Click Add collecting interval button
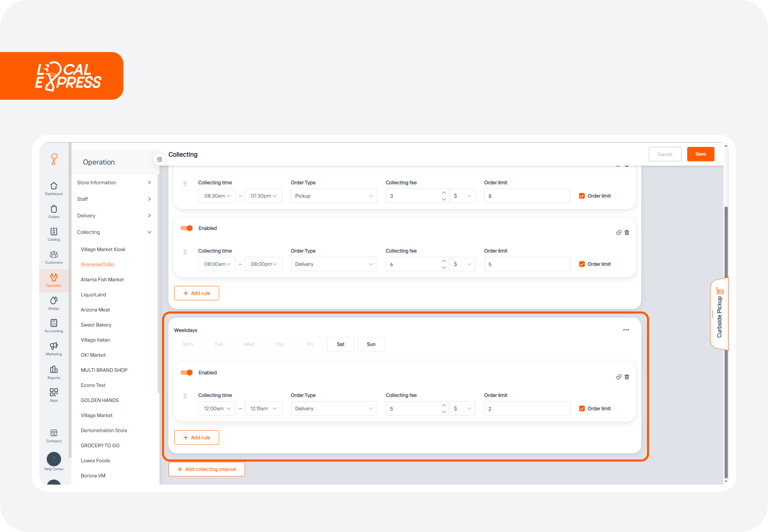 click(x=206, y=469)
